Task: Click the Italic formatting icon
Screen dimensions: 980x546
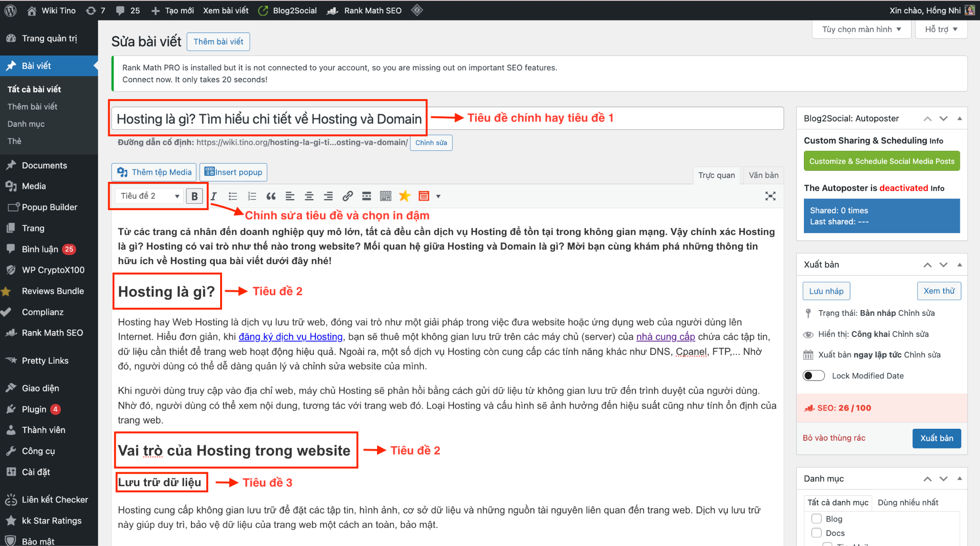Action: point(213,195)
